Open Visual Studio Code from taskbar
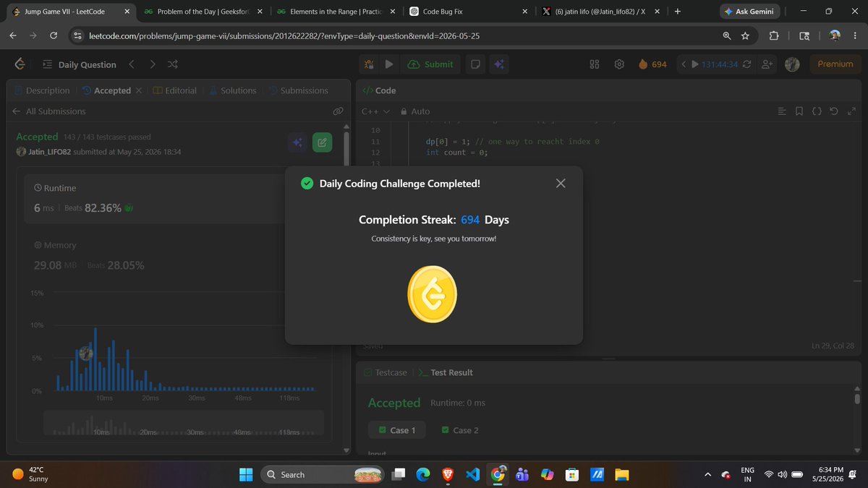 tap(472, 474)
